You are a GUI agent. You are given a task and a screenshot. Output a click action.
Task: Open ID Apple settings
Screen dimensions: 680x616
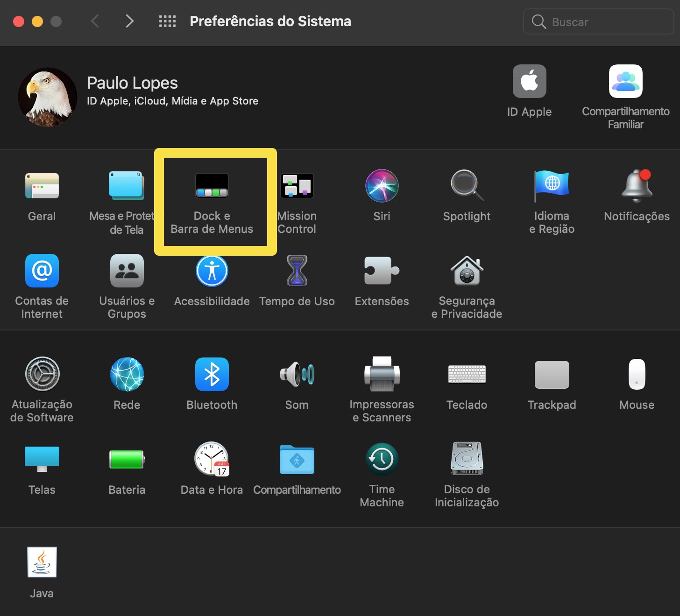pyautogui.click(x=529, y=82)
